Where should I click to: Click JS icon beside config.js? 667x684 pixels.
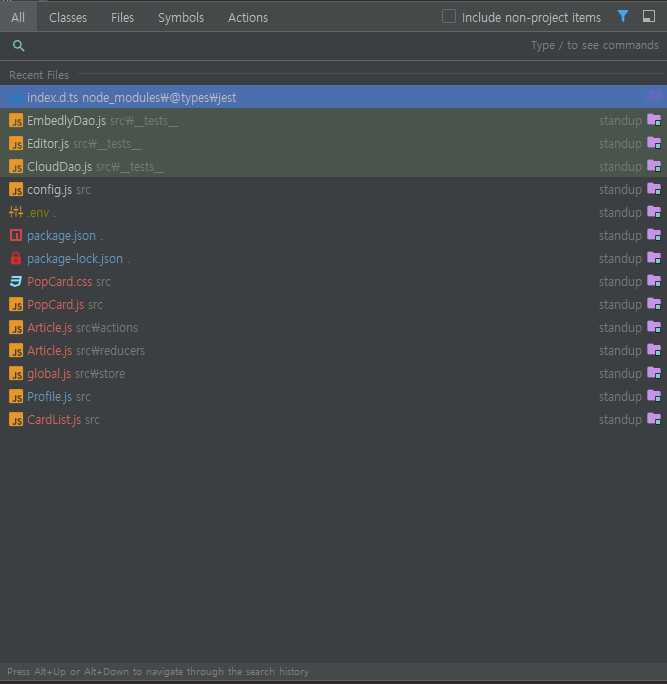pyautogui.click(x=16, y=190)
